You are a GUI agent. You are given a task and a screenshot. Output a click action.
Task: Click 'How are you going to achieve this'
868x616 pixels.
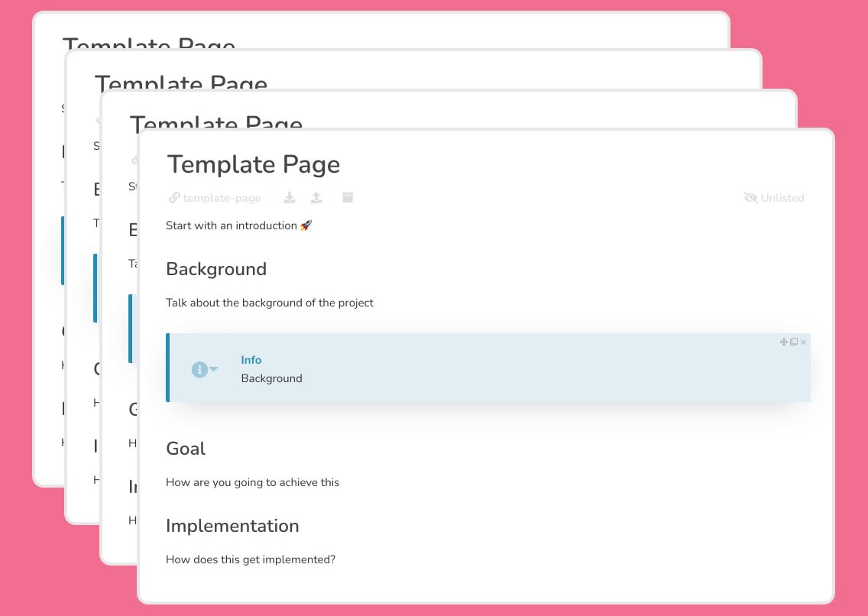point(252,482)
